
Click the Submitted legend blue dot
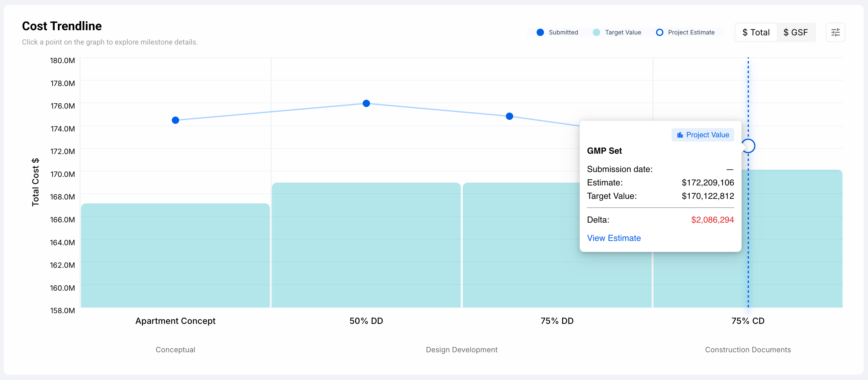(540, 32)
